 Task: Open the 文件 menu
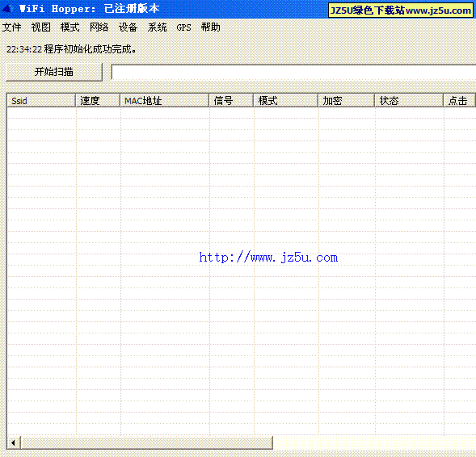pos(12,27)
